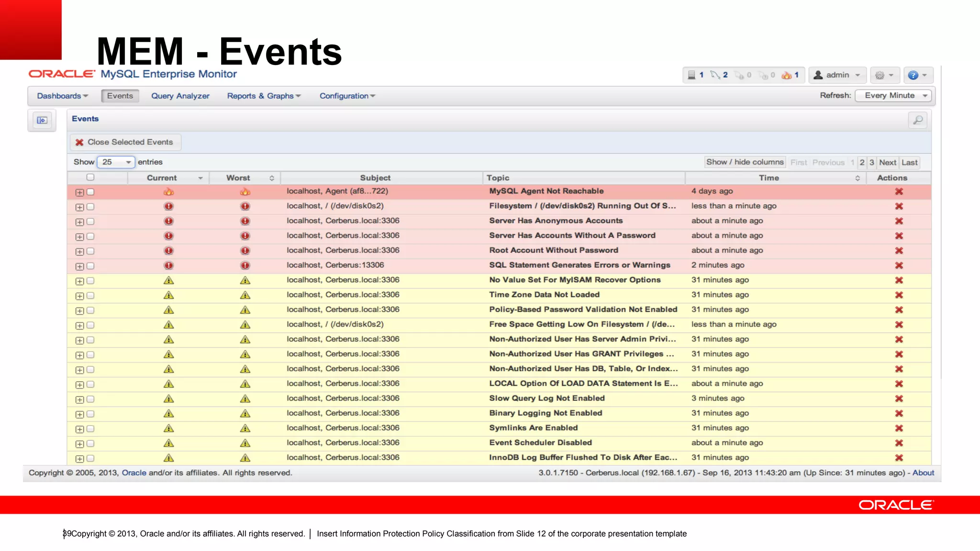Expand the Filesystem Running Out Of Space row
Screen dimensions: 980x551
(79, 207)
